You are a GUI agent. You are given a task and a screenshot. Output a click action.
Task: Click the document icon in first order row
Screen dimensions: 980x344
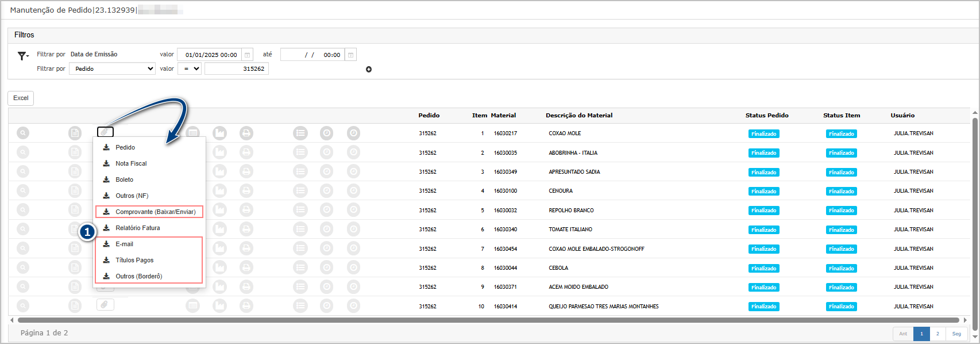[75, 133]
